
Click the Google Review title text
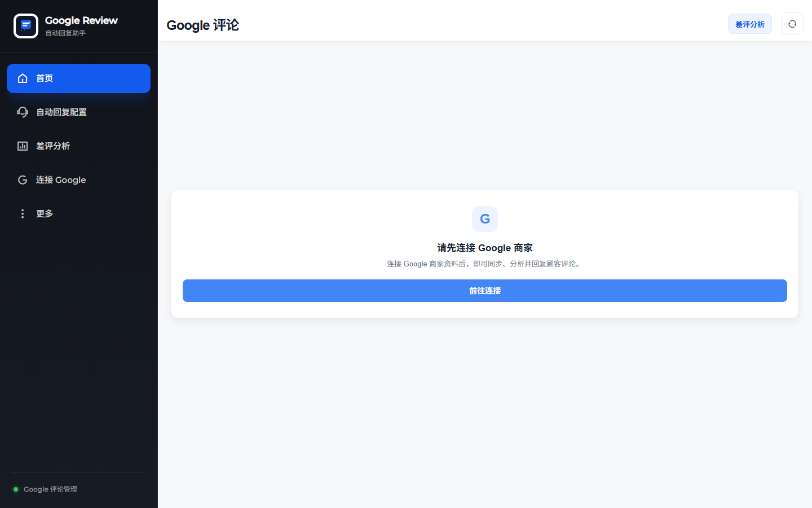[x=81, y=21]
